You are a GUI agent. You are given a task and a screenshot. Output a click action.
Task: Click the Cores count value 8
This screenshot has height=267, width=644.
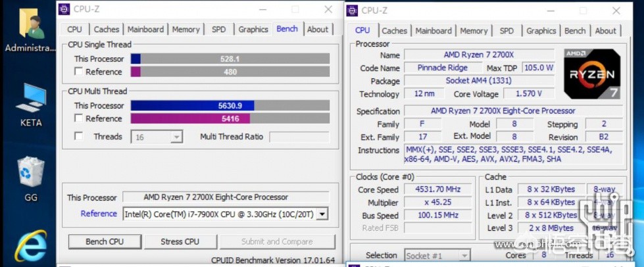click(544, 255)
